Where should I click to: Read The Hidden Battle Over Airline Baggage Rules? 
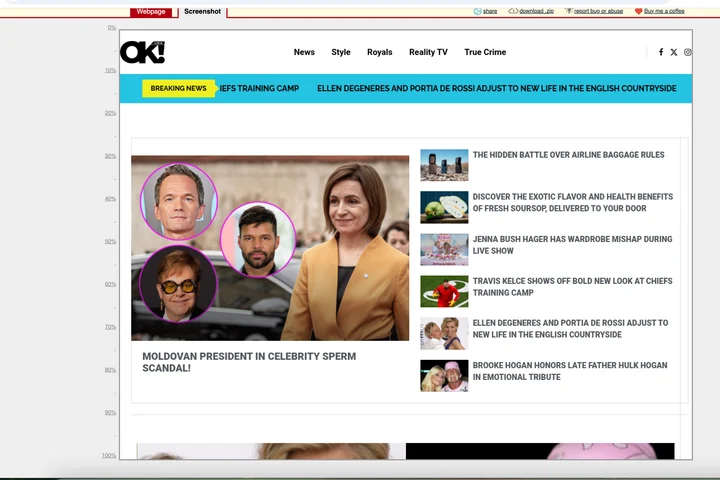(568, 155)
